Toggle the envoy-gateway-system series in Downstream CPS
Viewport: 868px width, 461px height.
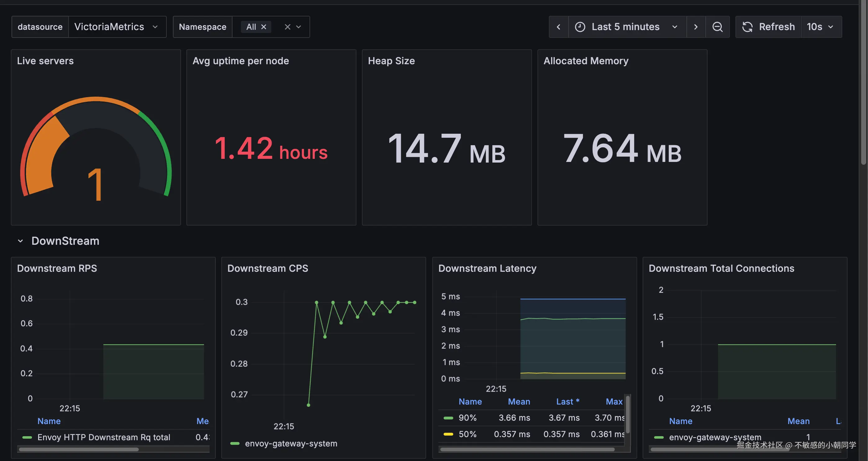click(x=291, y=444)
